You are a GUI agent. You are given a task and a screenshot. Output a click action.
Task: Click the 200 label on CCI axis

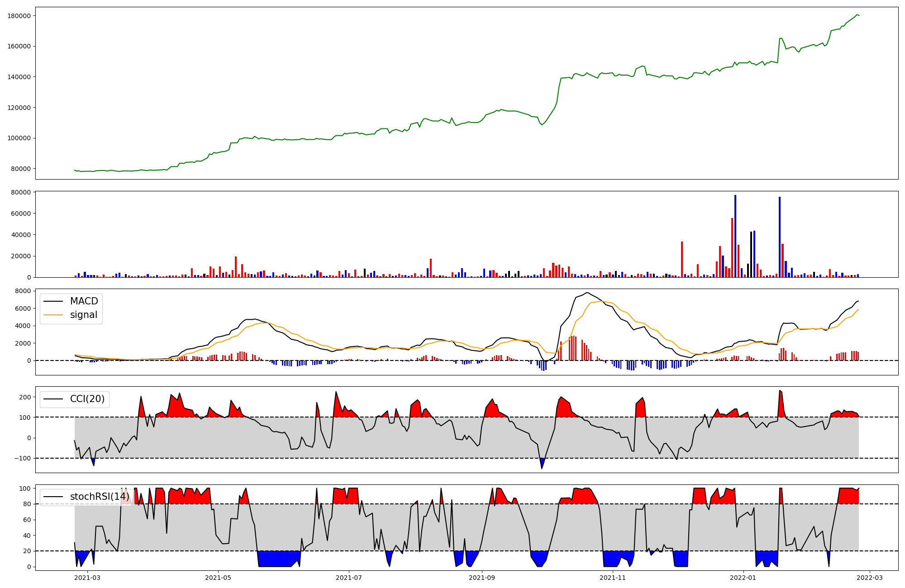[25, 397]
